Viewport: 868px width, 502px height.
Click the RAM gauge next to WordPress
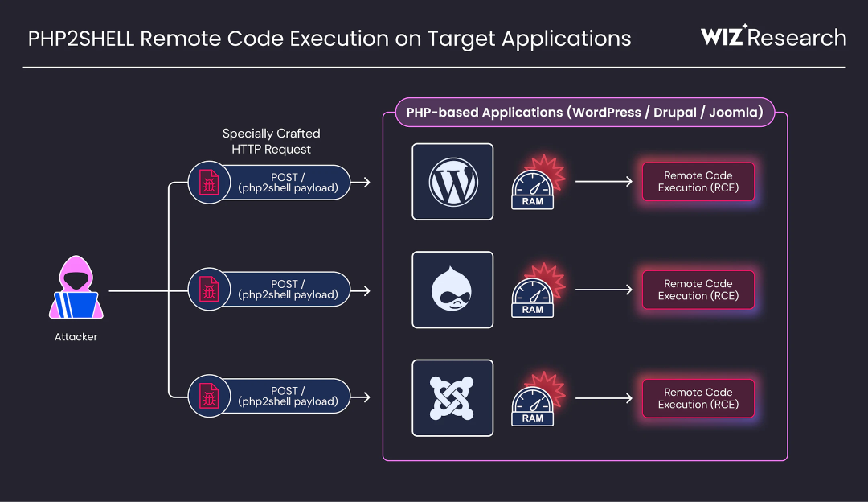coord(533,189)
